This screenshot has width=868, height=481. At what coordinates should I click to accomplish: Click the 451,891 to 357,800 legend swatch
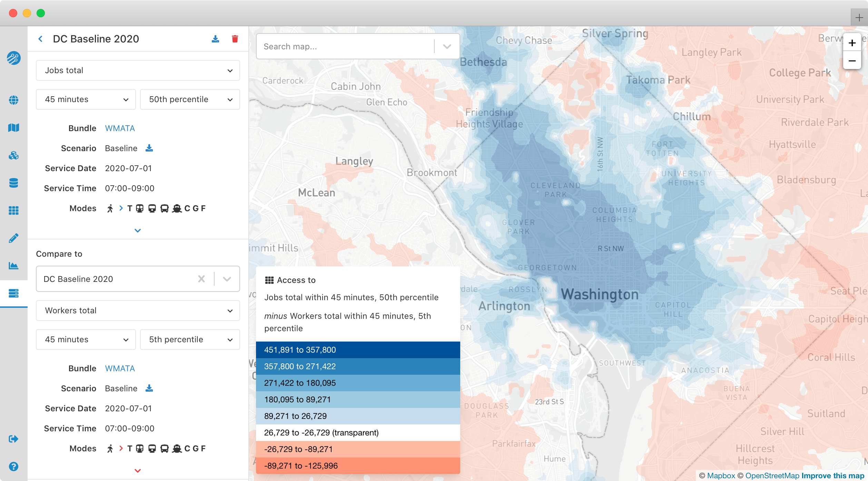(358, 350)
